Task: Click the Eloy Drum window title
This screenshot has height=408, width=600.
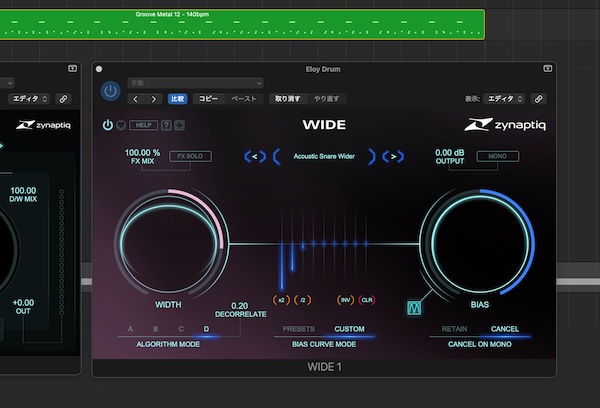Action: (323, 69)
